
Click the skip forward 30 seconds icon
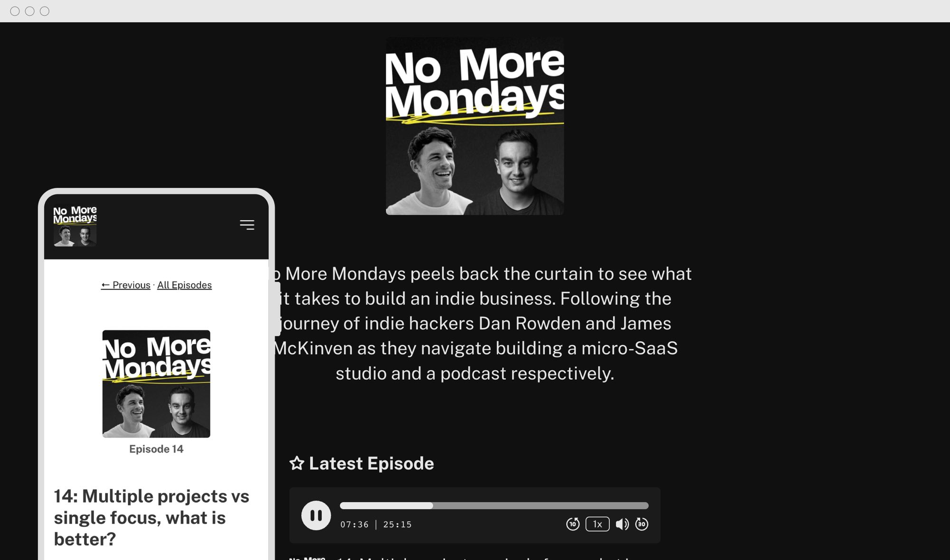click(x=641, y=524)
